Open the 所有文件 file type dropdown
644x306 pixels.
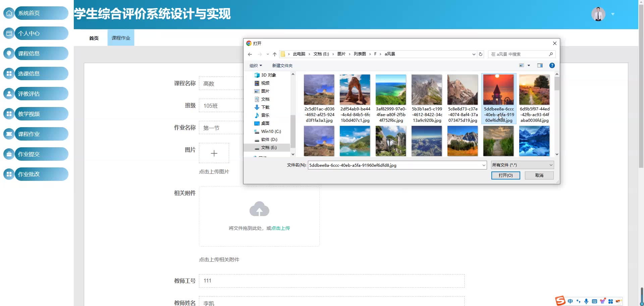click(x=522, y=165)
